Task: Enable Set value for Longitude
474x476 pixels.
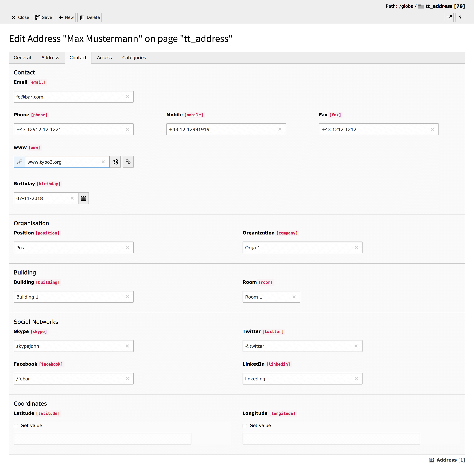Action: (245, 426)
